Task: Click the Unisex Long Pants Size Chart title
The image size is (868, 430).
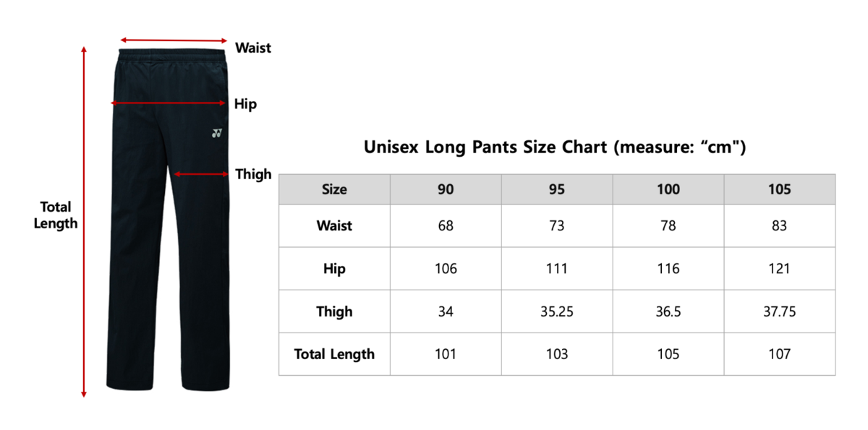Action: tap(554, 147)
